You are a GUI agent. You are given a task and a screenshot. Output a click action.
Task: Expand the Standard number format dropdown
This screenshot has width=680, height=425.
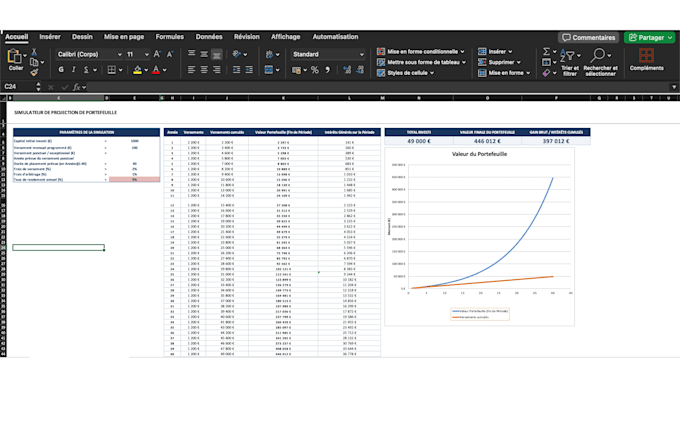point(328,54)
